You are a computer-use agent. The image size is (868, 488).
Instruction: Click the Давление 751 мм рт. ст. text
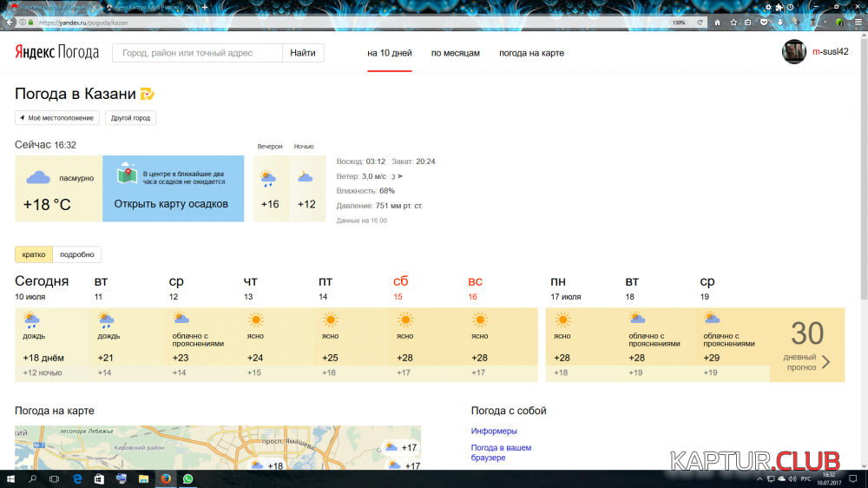[x=379, y=206]
